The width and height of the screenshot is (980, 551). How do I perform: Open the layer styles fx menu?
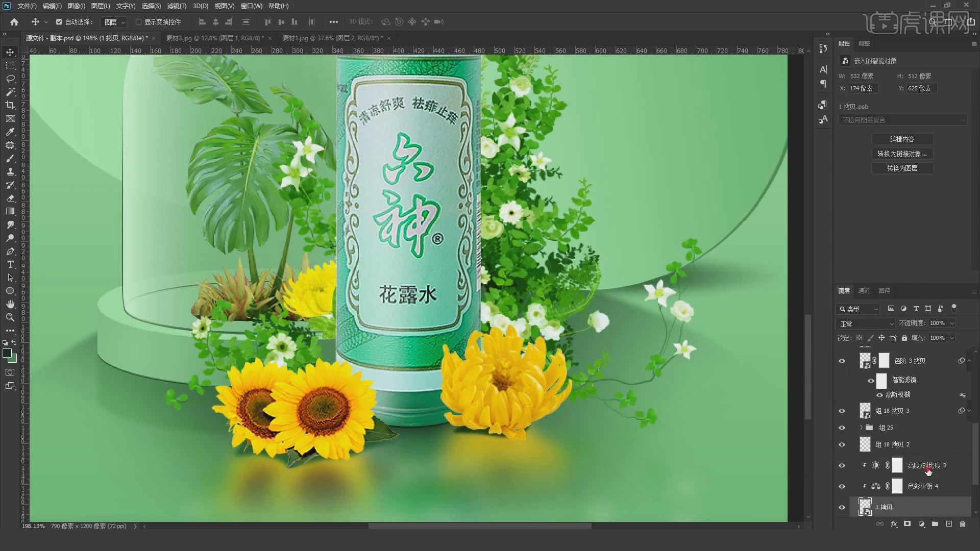(x=894, y=523)
